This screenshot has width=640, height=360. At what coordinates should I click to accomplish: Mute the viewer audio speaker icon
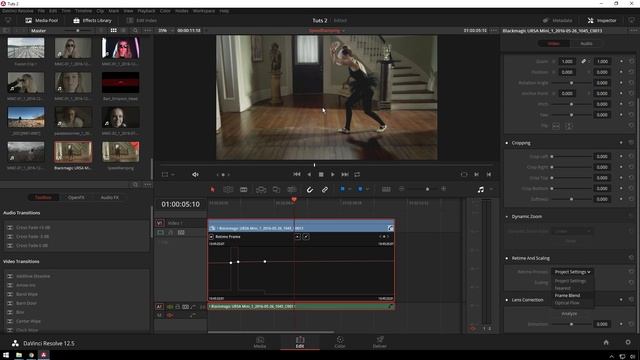(x=196, y=174)
